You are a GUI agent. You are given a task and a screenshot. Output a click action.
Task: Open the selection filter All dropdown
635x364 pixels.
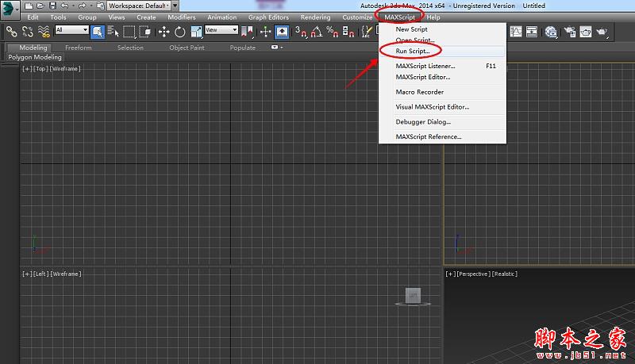(x=72, y=29)
